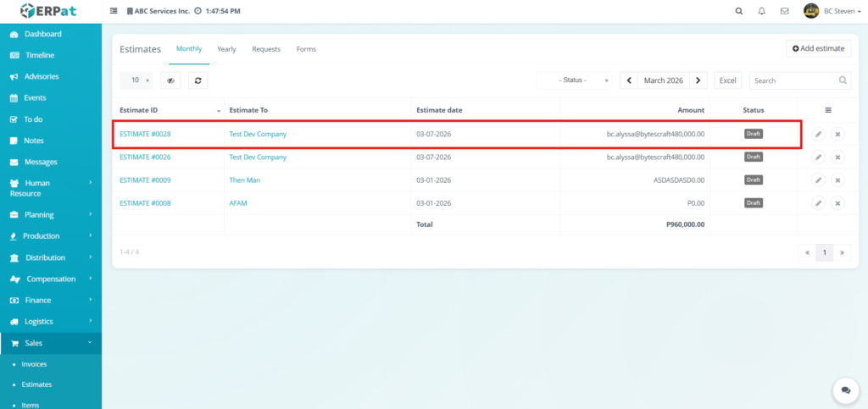Toggle column visibility with the eye icon
Viewport: 868px width, 409px height.
(x=170, y=80)
